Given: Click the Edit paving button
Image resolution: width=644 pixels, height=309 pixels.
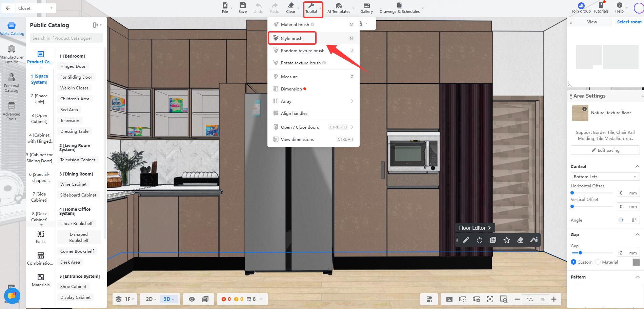Looking at the screenshot, I should (x=605, y=150).
